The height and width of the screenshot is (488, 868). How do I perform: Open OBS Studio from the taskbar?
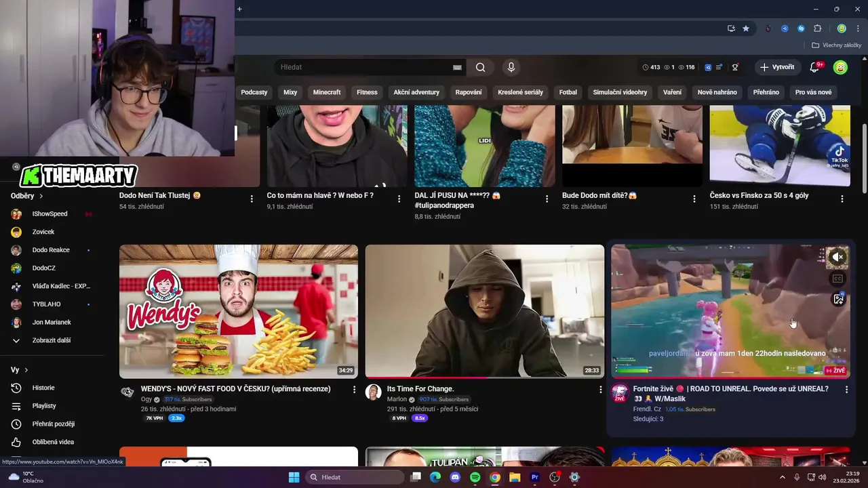pyautogui.click(x=555, y=477)
